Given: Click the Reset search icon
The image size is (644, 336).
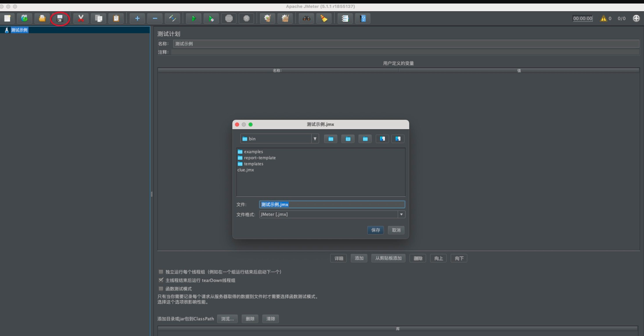Looking at the screenshot, I should click(324, 18).
